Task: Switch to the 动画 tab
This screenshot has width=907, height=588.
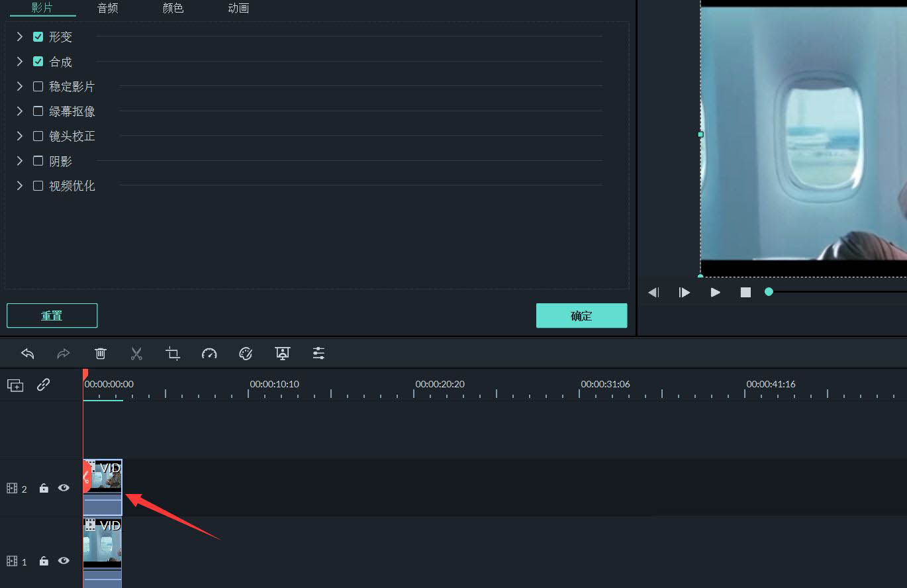Action: pos(238,9)
